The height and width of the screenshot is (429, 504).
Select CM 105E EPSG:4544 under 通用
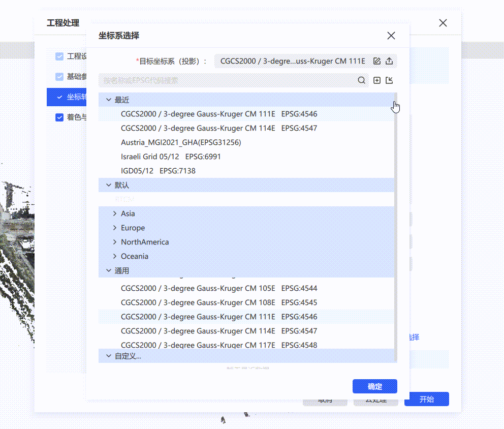coord(246,288)
